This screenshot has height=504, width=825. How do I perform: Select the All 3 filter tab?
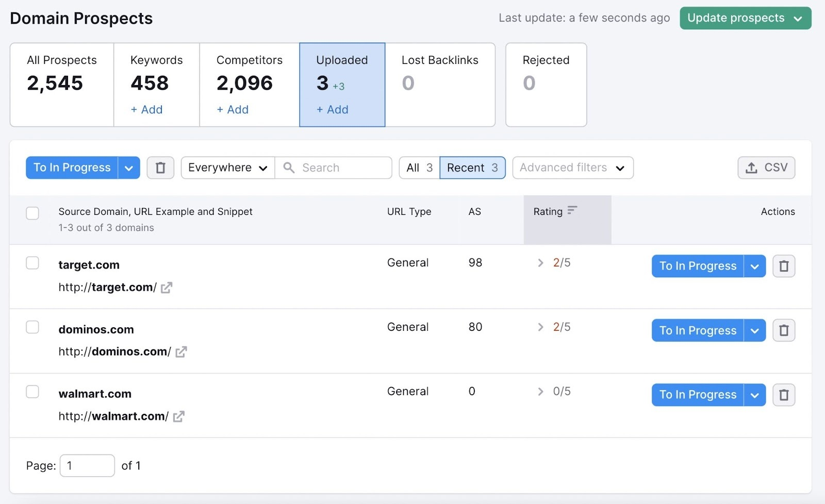[419, 168]
